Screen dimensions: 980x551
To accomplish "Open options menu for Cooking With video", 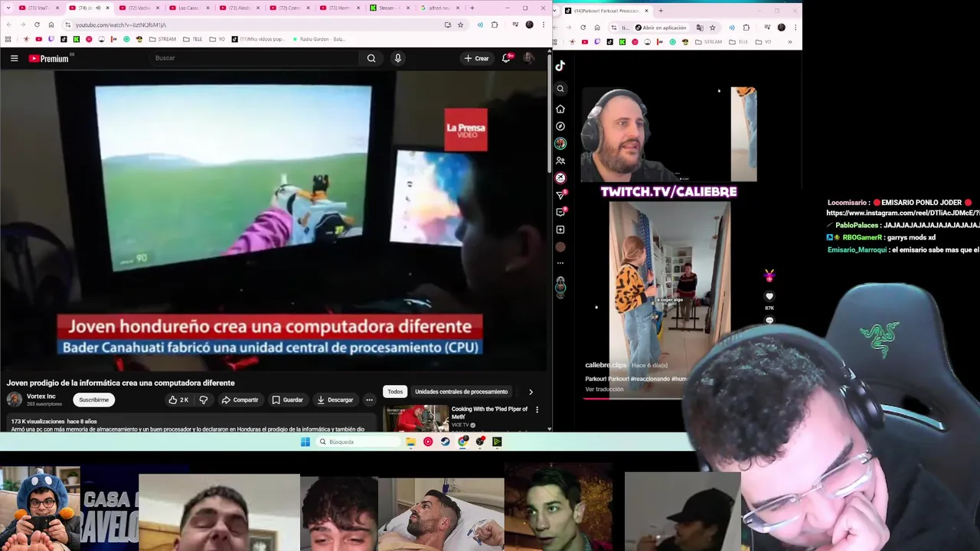I will pyautogui.click(x=537, y=410).
